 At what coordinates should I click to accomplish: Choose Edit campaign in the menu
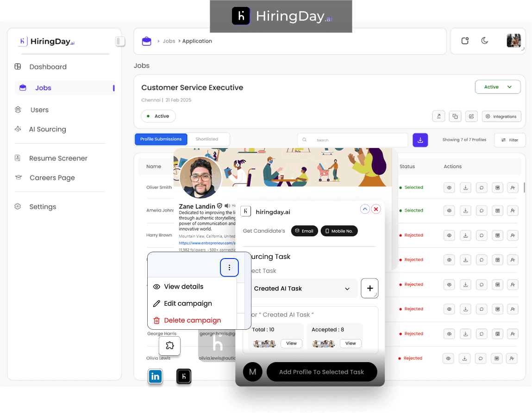[182, 303]
